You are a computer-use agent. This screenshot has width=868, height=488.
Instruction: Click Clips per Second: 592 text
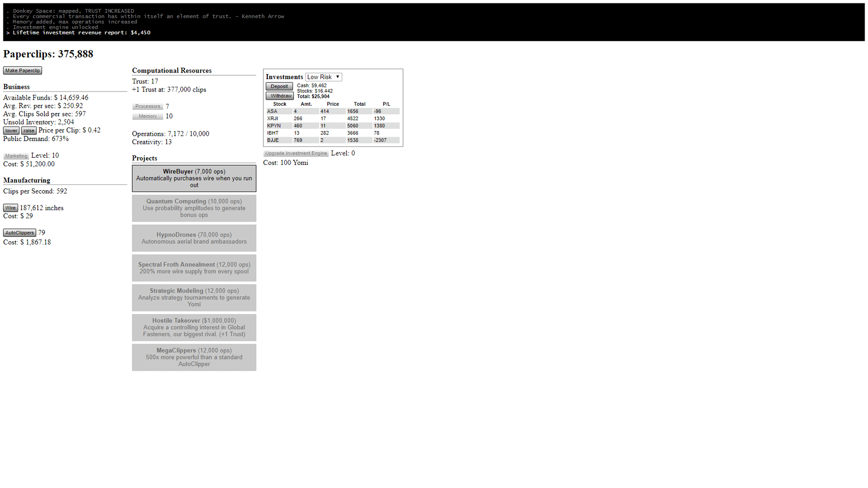35,191
